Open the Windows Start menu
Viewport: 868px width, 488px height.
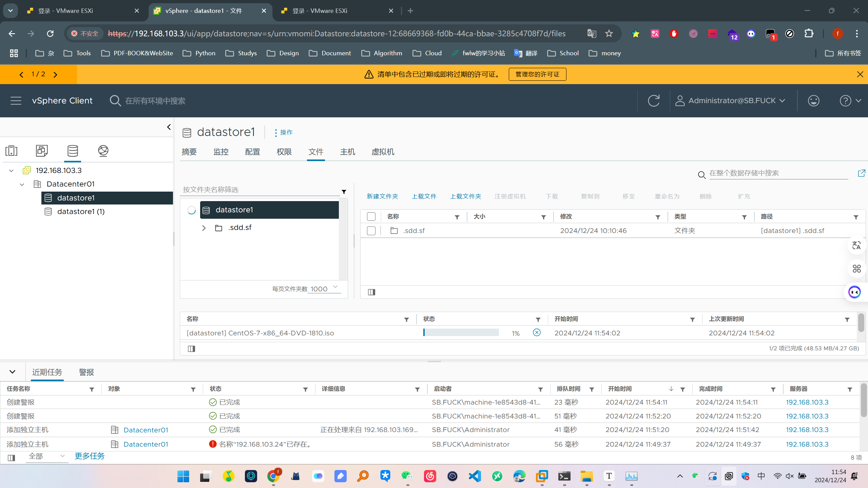[x=183, y=476]
